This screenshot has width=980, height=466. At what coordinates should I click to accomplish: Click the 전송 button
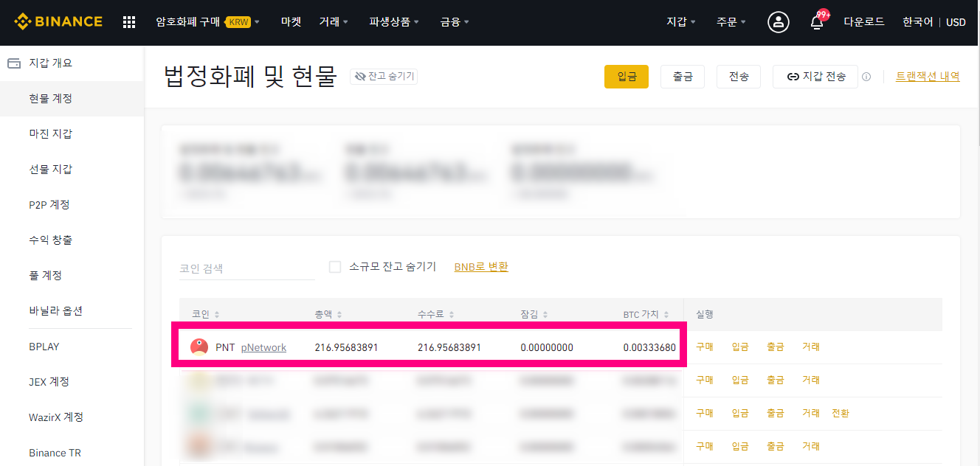(739, 77)
